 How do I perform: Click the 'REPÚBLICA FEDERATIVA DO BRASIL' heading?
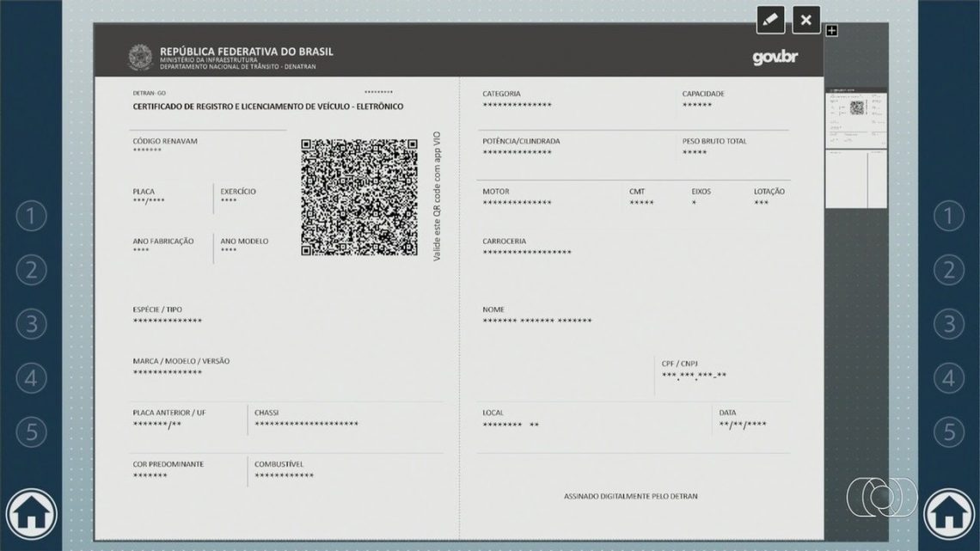click(x=246, y=52)
